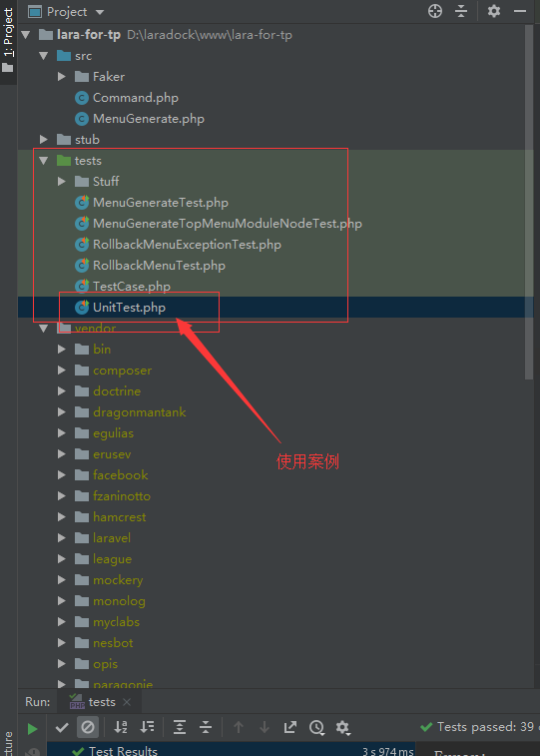Select MenuGenerateTest.php file

click(x=161, y=203)
